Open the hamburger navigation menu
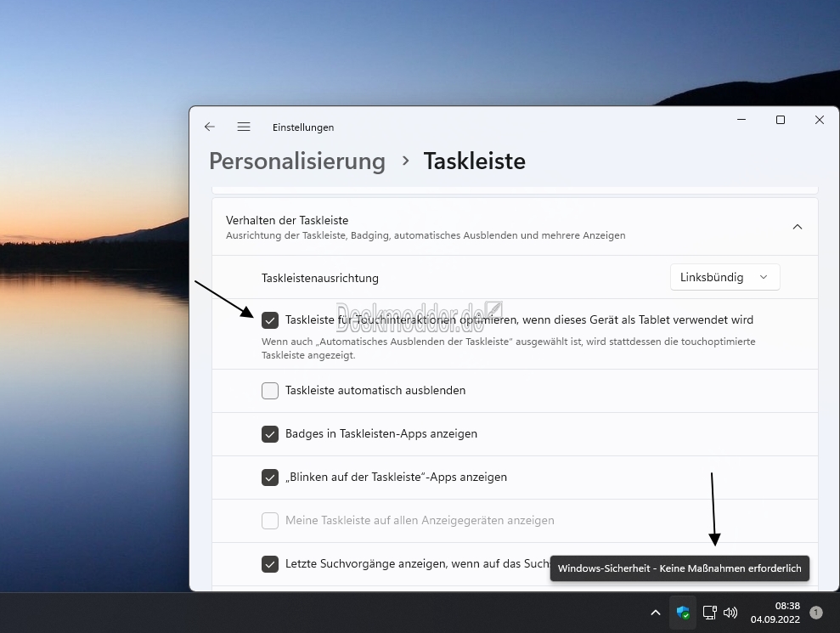Screen dimensions: 840x633 click(x=244, y=127)
